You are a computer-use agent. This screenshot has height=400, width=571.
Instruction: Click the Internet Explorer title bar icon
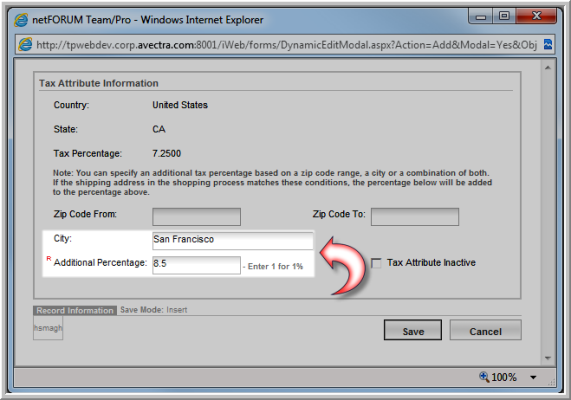pos(21,20)
